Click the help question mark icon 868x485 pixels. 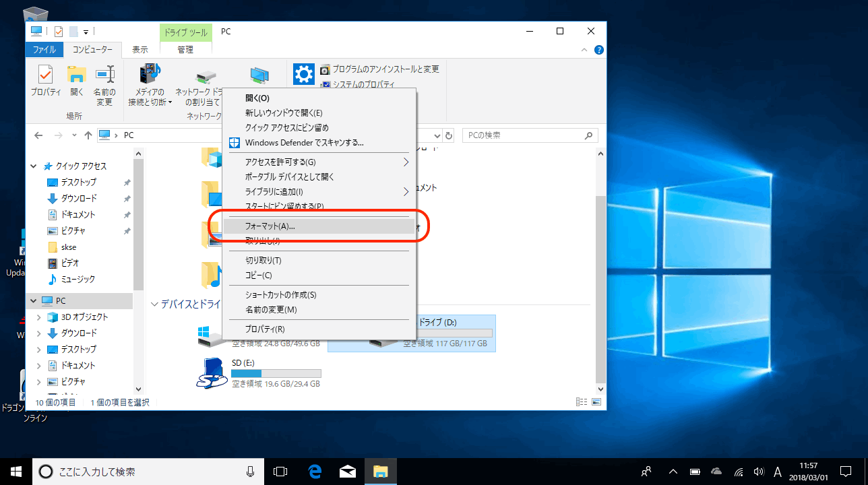598,50
